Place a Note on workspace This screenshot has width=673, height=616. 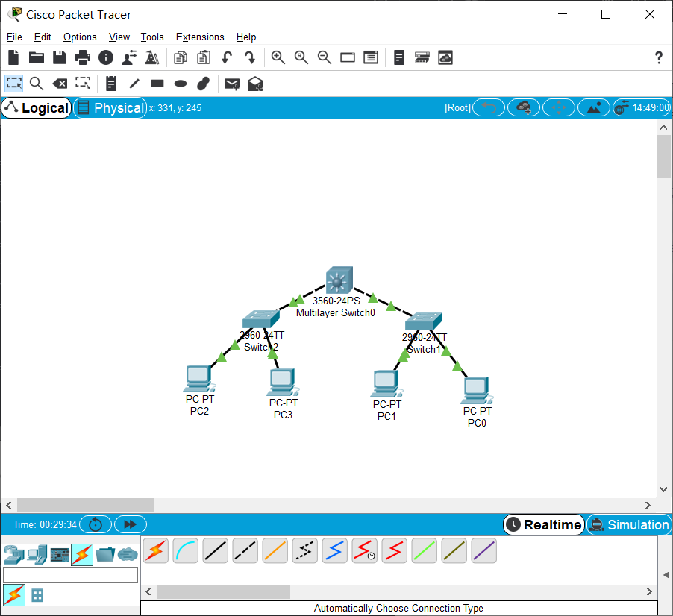[x=111, y=84]
